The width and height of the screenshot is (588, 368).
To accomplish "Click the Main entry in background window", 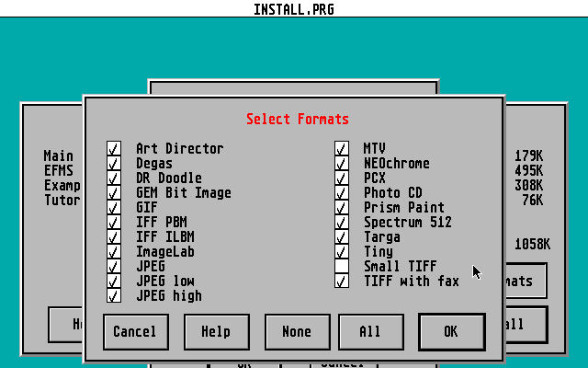I will [x=59, y=155].
